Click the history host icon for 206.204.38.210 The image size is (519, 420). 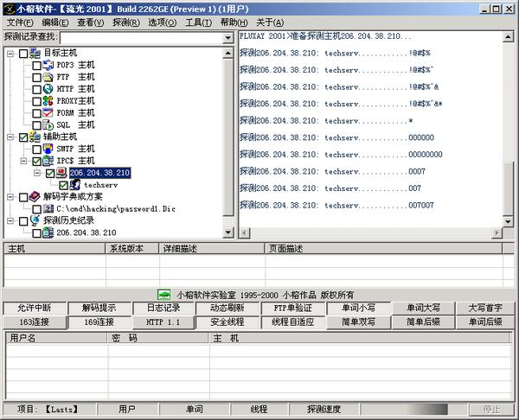tap(48, 232)
